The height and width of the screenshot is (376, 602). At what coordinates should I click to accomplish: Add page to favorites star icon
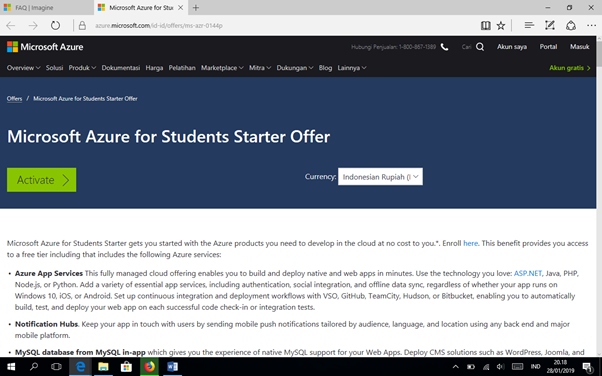501,26
